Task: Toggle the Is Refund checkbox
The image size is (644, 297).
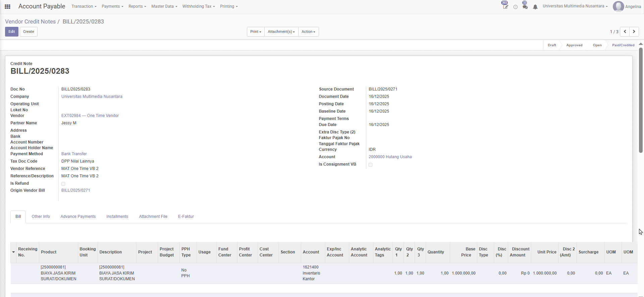Action: (63, 184)
